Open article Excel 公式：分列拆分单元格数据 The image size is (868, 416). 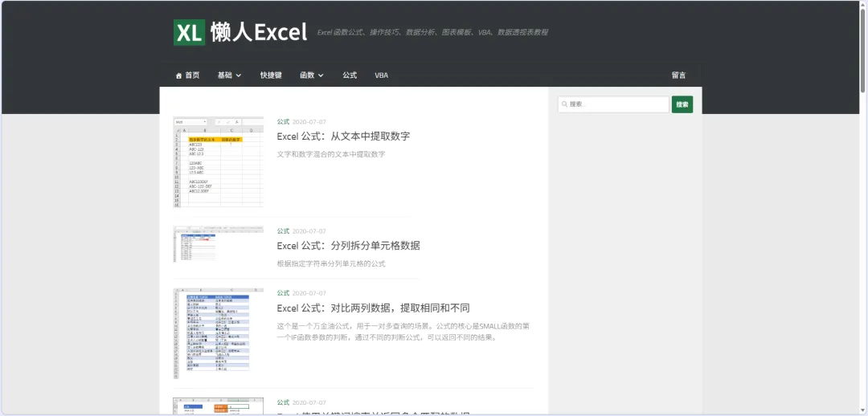348,246
